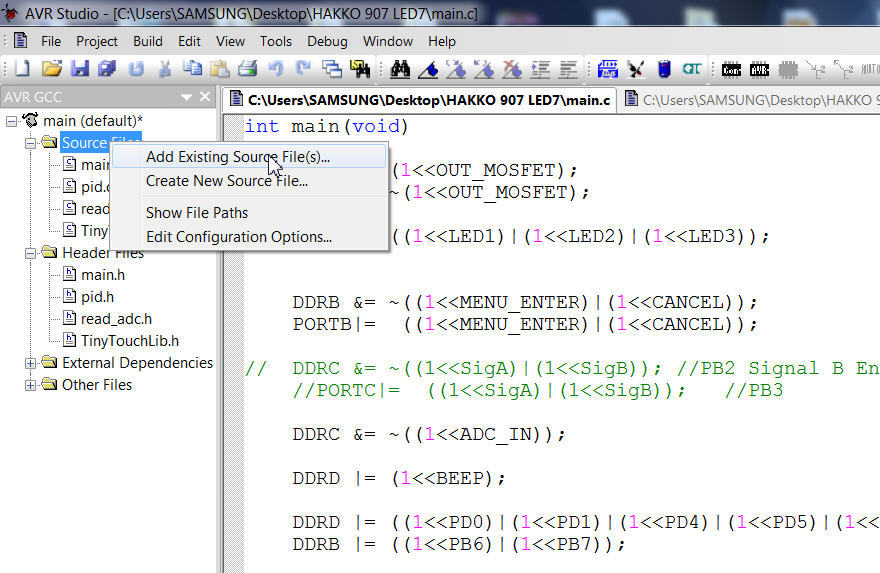Select the External Dependencies folder label

pos(138,363)
